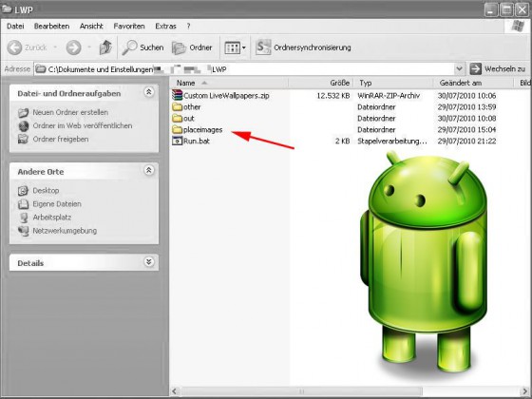Open the Zurück history dropdown arrow
Image resolution: width=532 pixels, height=399 pixels.
pos(55,47)
